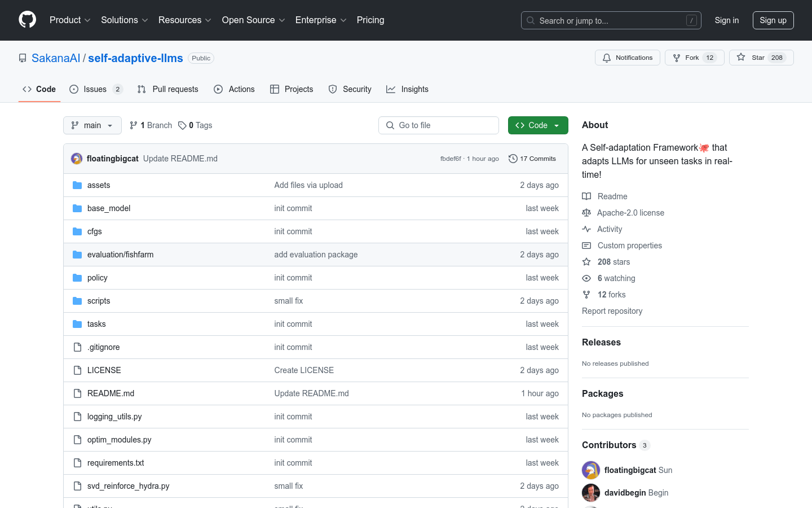Open SakanaAI owner link
Image resolution: width=812 pixels, height=508 pixels.
coord(56,58)
